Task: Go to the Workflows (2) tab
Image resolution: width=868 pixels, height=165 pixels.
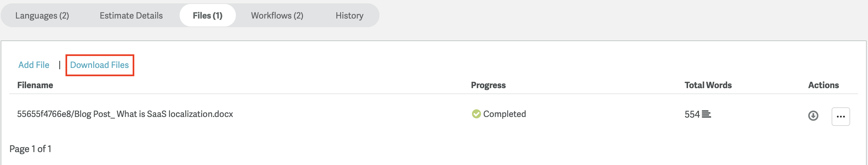Action: (277, 16)
